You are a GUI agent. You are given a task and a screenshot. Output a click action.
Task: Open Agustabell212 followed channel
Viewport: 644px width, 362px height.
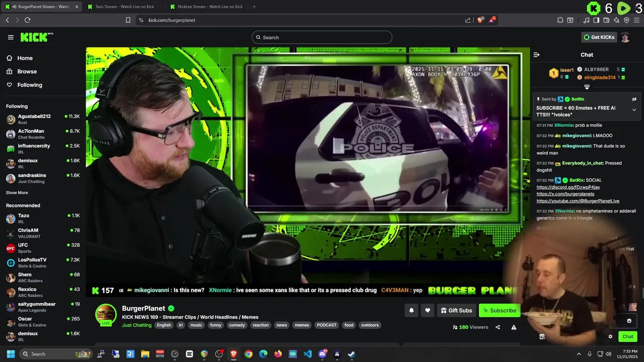(43, 119)
